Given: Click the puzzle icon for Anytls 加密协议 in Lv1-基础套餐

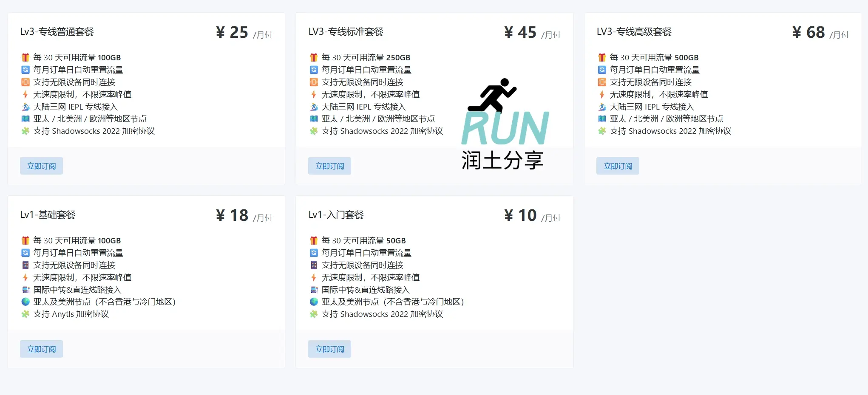Looking at the screenshot, I should click(25, 314).
